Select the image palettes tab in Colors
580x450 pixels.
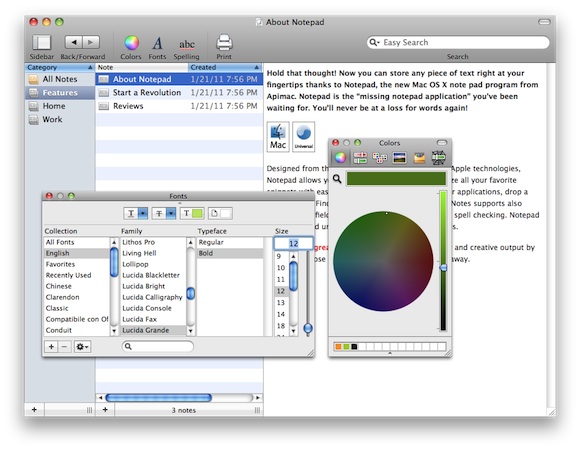(x=399, y=158)
